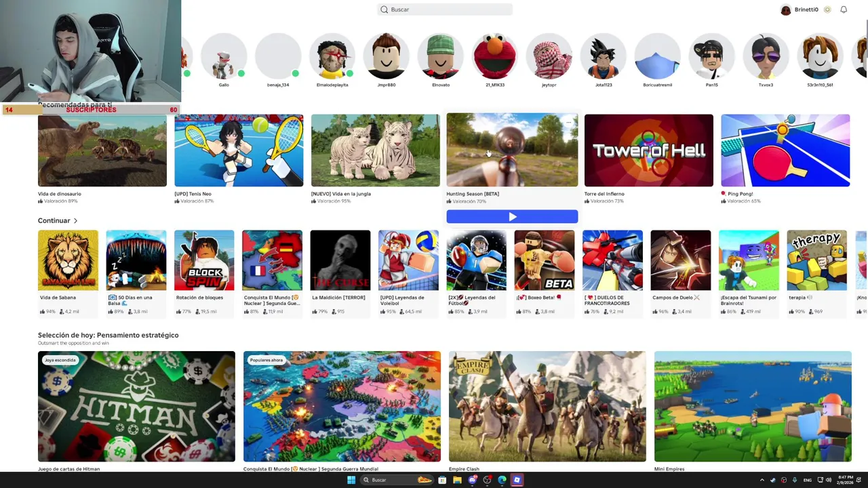868x488 pixels.
Task: Play Hunting Season with the blue play button
Action: click(512, 216)
